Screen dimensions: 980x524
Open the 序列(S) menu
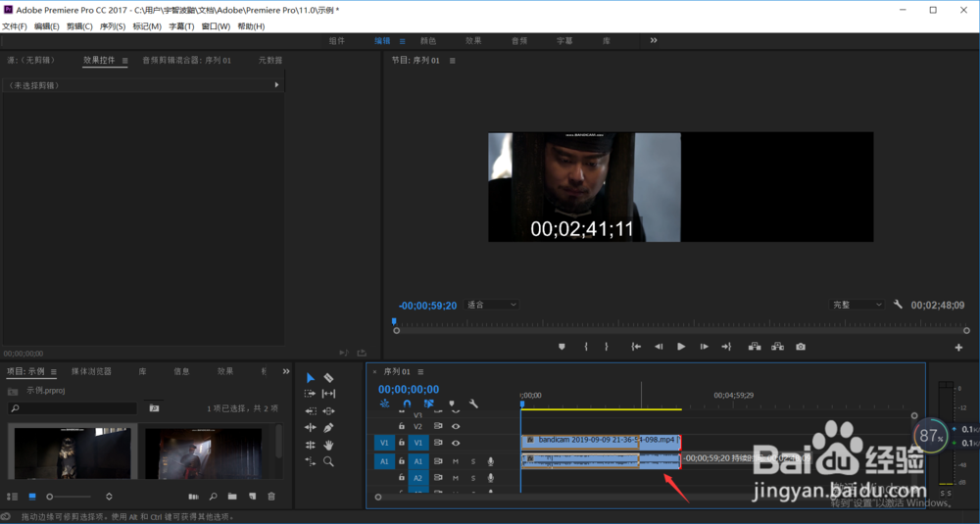113,26
